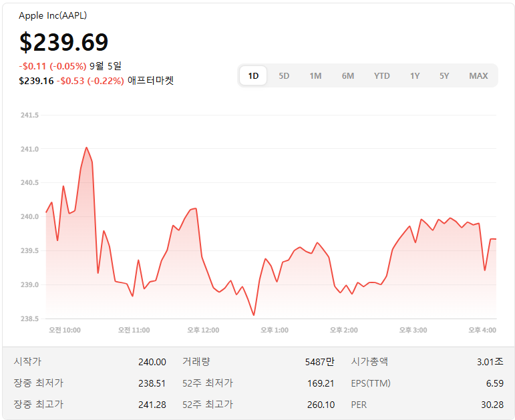Click the 오후 4:00 time axis label

482,330
